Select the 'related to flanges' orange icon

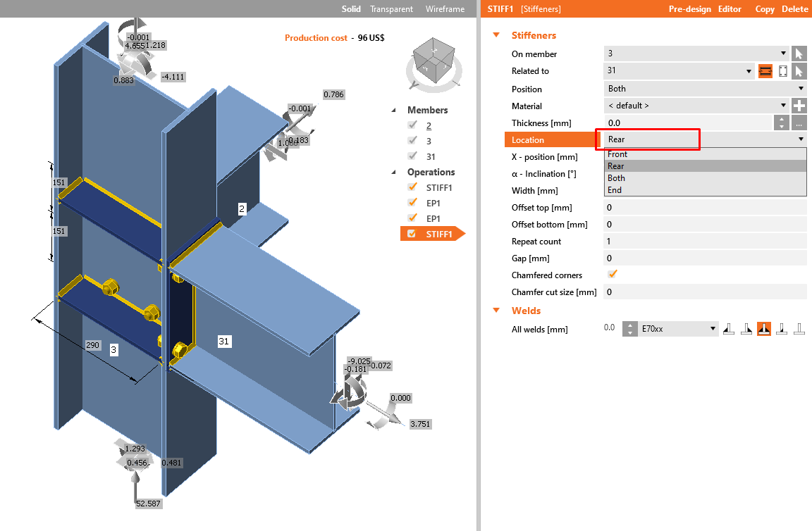pyautogui.click(x=765, y=70)
